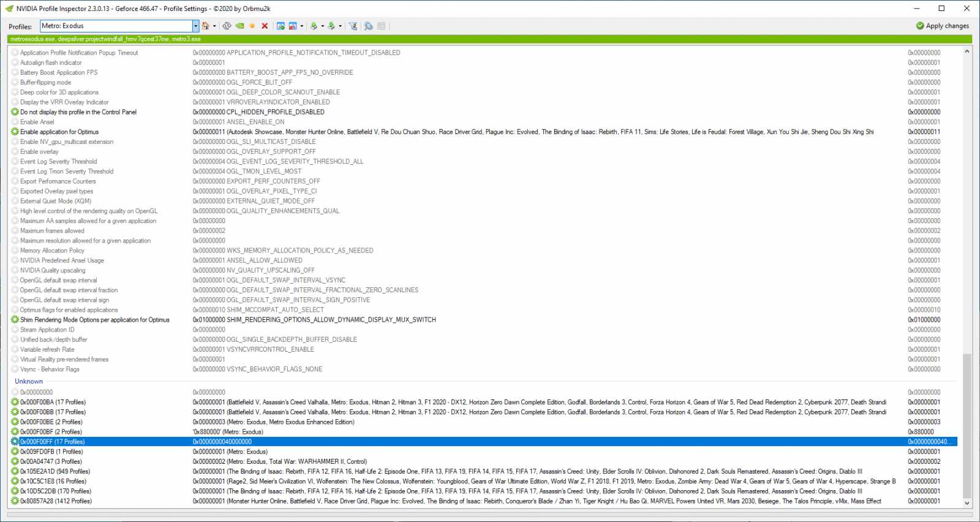The width and height of the screenshot is (980, 522).
Task: Click export profiles green arrow icon
Action: coord(314,26)
